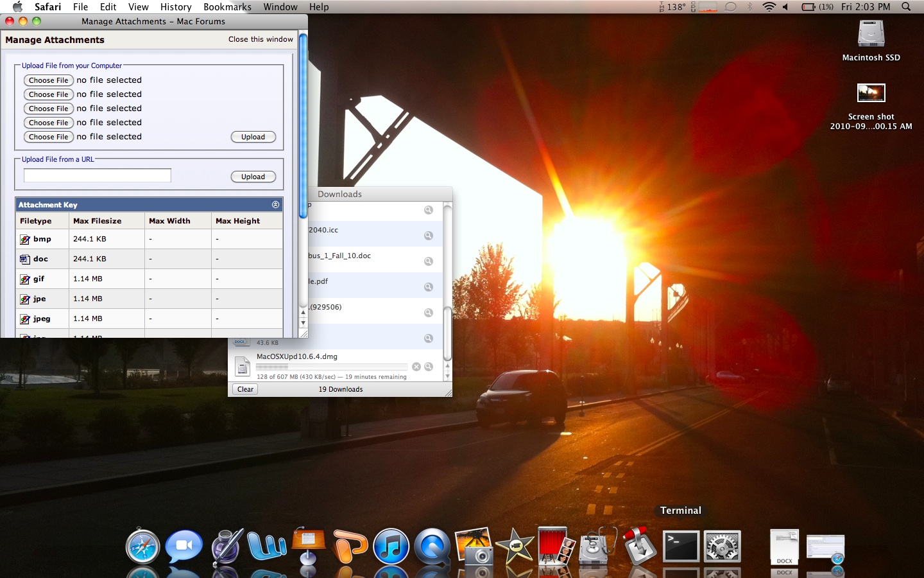Click the second Choose File button
The height and width of the screenshot is (578, 924).
pos(48,94)
